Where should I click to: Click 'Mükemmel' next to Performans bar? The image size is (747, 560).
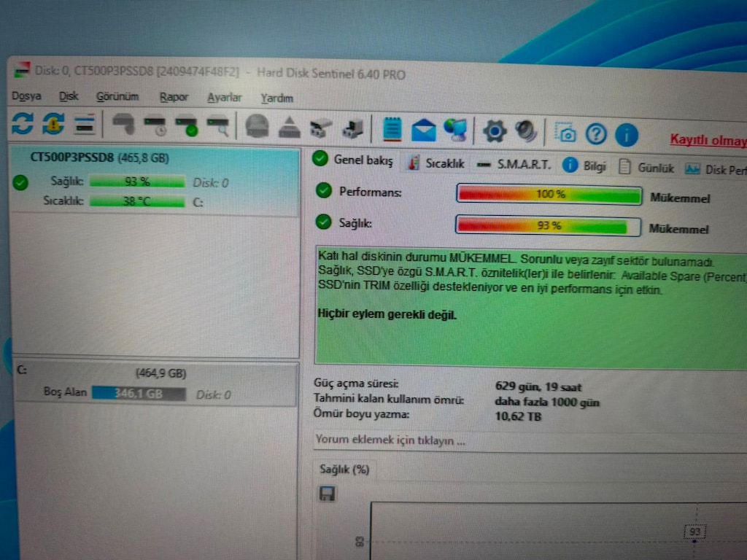tap(680, 198)
